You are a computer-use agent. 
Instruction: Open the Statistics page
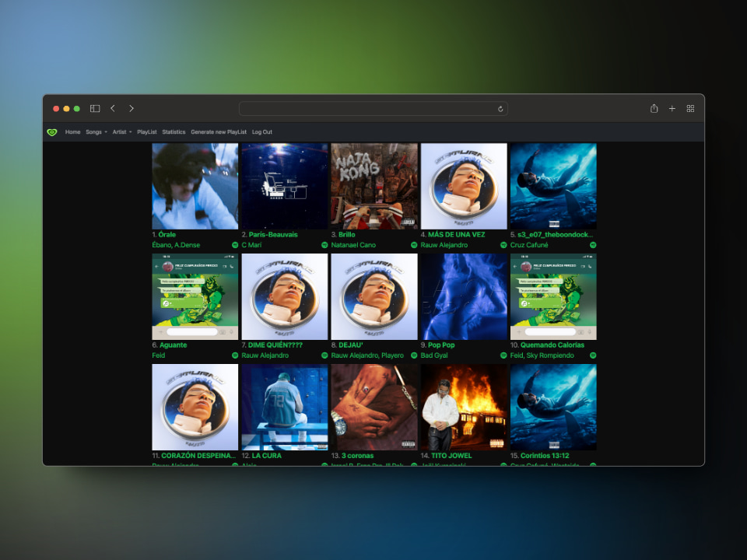coord(174,132)
